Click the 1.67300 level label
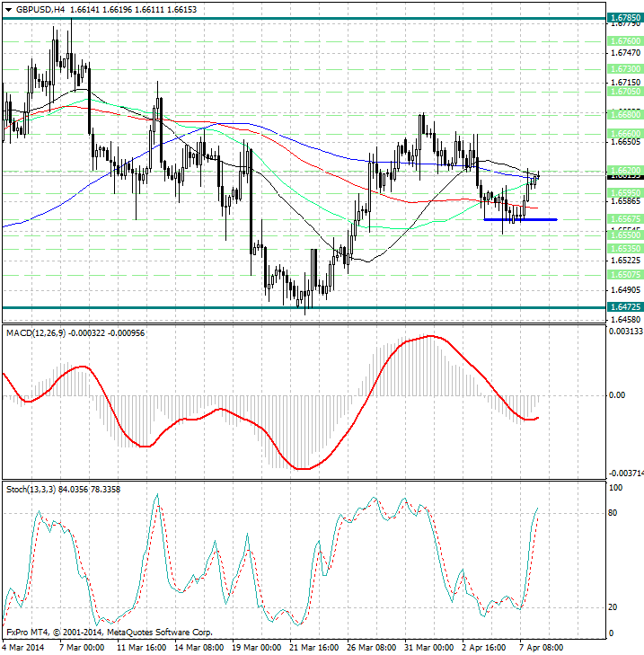The height and width of the screenshot is (655, 644). pos(623,68)
